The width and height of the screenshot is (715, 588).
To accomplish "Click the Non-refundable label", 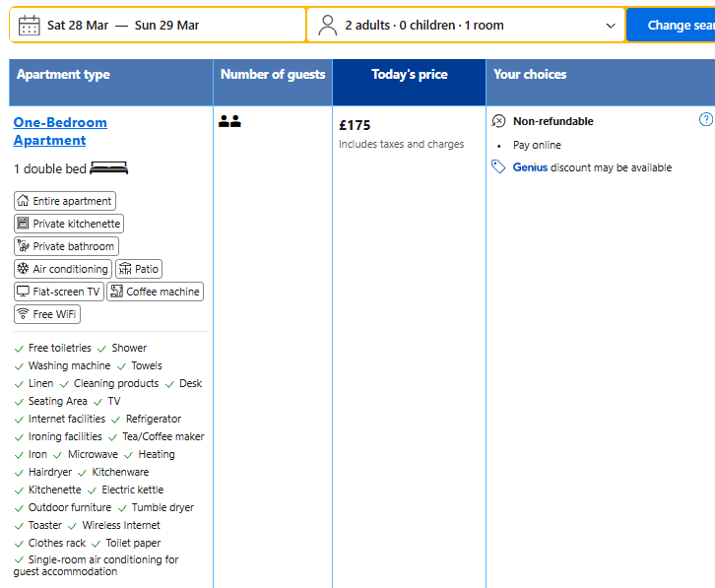I will coord(553,121).
